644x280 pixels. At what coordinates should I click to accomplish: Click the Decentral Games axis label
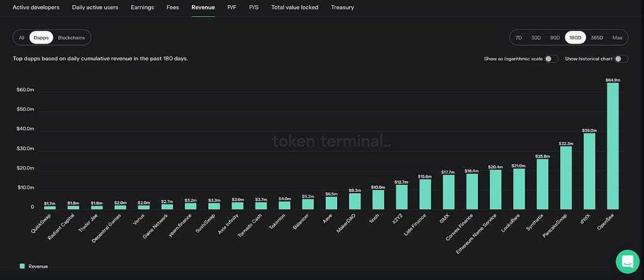pyautogui.click(x=107, y=228)
